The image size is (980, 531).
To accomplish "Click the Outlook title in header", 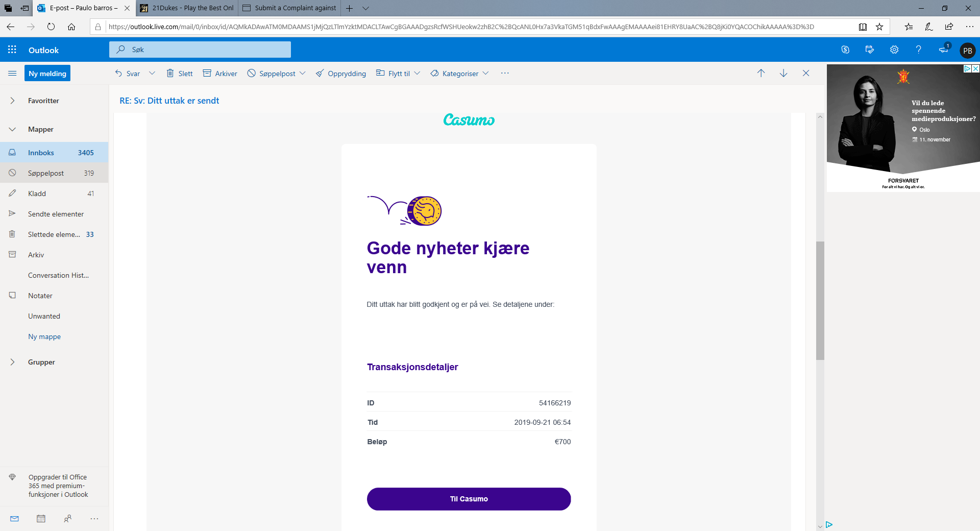I will point(43,50).
